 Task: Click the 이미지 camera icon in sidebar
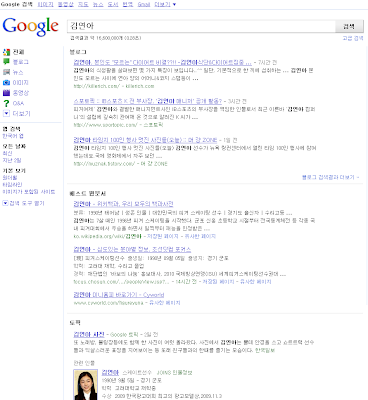pos(6,82)
